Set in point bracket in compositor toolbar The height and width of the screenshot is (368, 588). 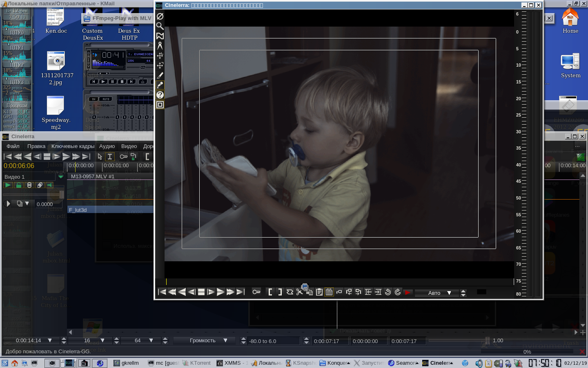pyautogui.click(x=270, y=292)
